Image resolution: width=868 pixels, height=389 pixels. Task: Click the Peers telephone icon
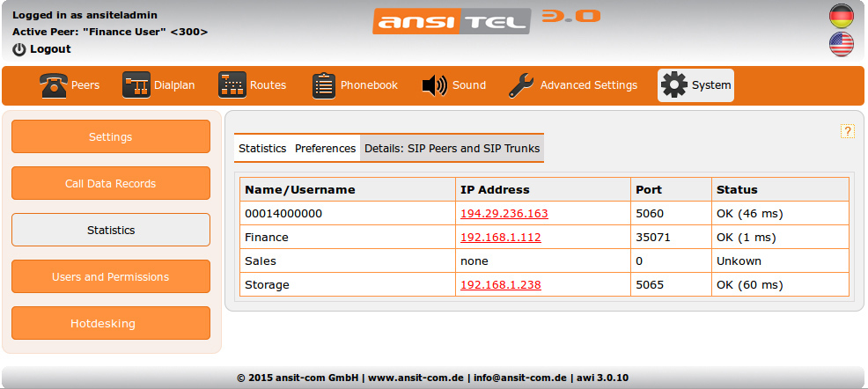click(x=55, y=85)
